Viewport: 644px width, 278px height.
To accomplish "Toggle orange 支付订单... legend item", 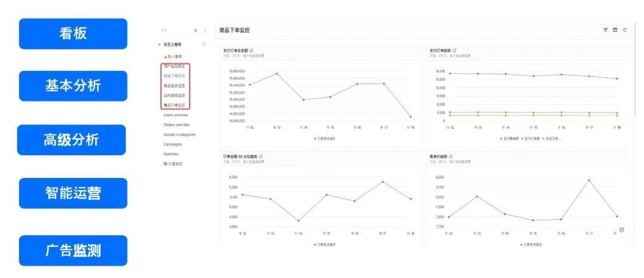I will [x=552, y=139].
